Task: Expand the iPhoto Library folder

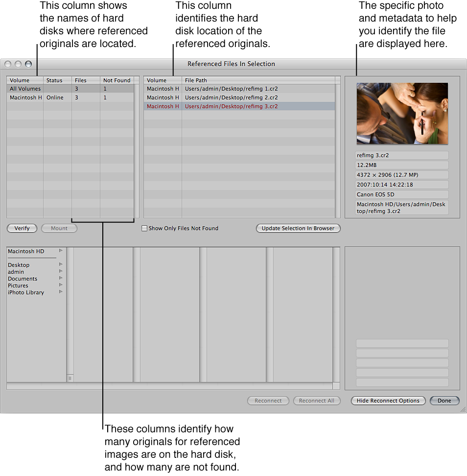Action: click(61, 292)
